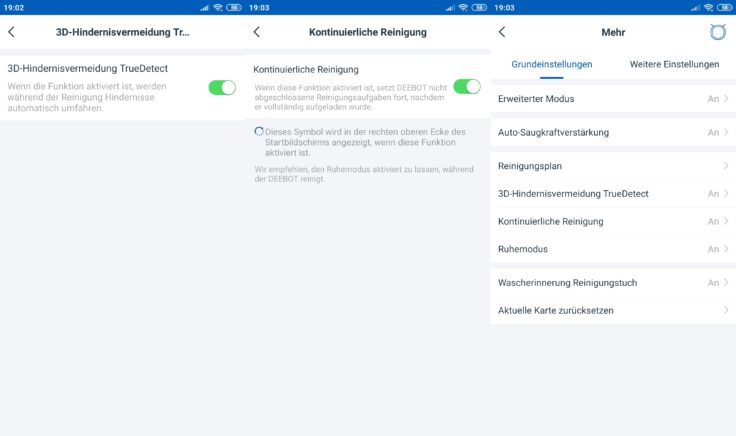The width and height of the screenshot is (736, 436).
Task: Toggle Kontinuierliche Reinigung switch off
Action: pos(467,87)
